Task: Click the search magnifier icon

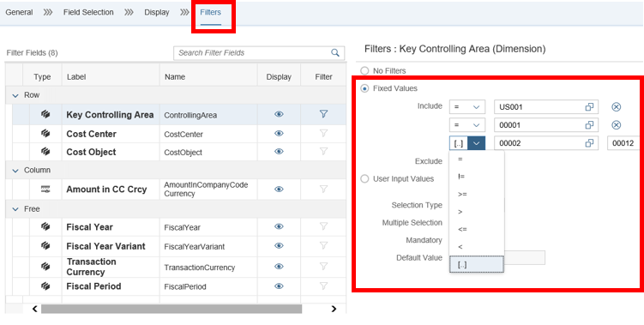Action: pos(335,52)
